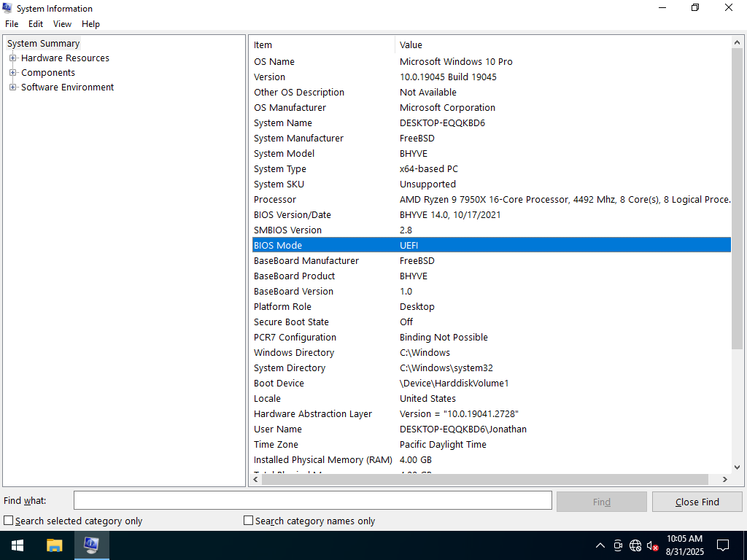Screen dimensions: 747x560
Task: Select the BaseBoard Version row
Action: tap(491, 292)
